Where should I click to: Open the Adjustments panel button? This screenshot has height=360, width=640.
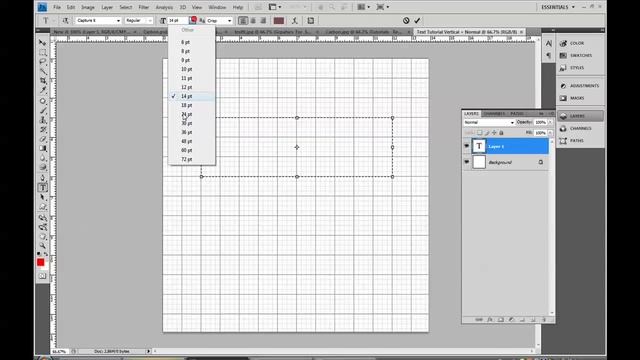tap(581, 86)
